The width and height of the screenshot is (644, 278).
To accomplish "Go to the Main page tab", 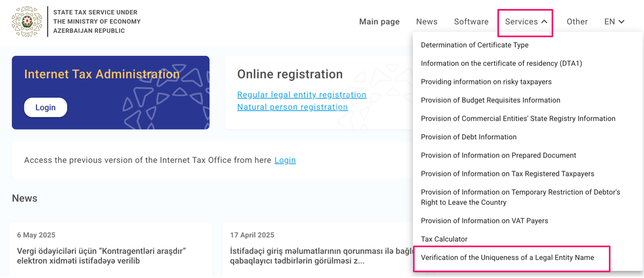I will coord(379,22).
